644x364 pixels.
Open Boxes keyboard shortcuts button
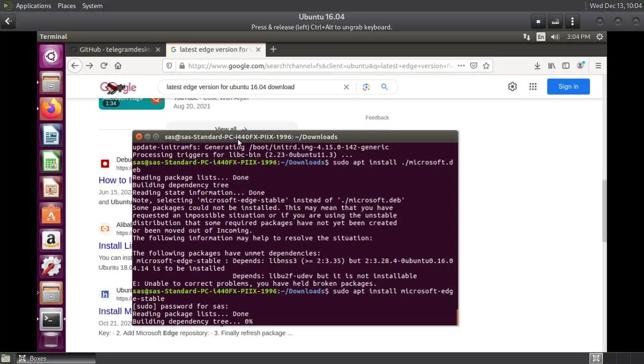click(555, 21)
